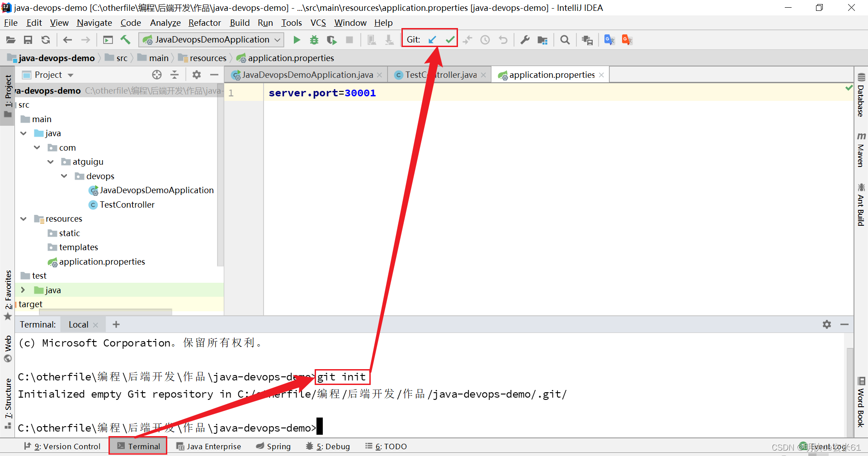This screenshot has width=868, height=456.
Task: Open the Analyze menu
Action: click(x=165, y=23)
